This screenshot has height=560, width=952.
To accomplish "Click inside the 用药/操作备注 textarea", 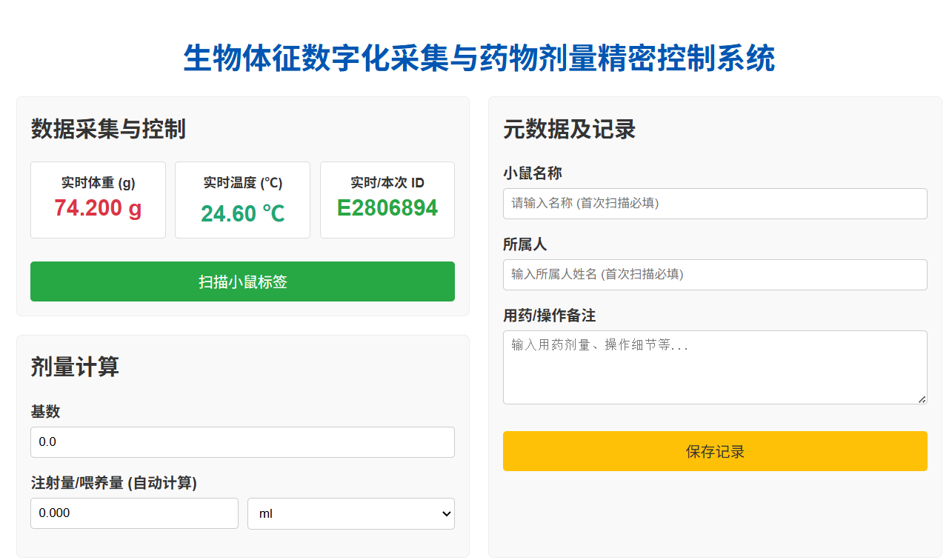I will click(715, 367).
